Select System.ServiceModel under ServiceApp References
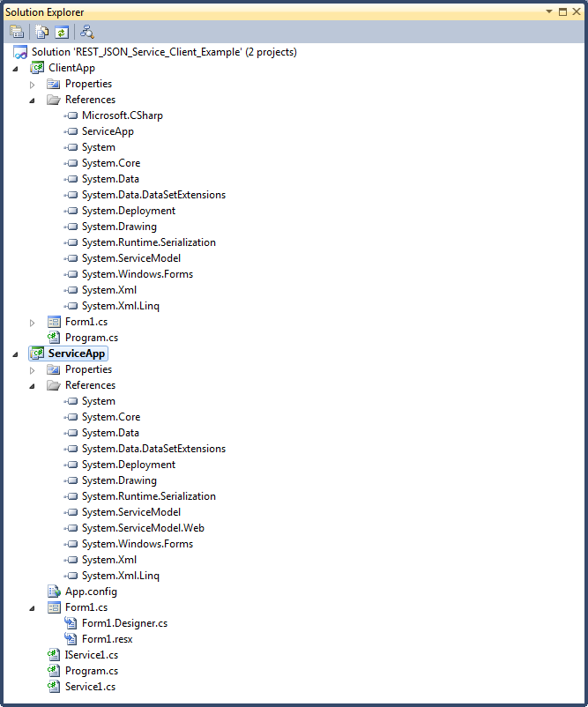The image size is (588, 707). click(131, 512)
